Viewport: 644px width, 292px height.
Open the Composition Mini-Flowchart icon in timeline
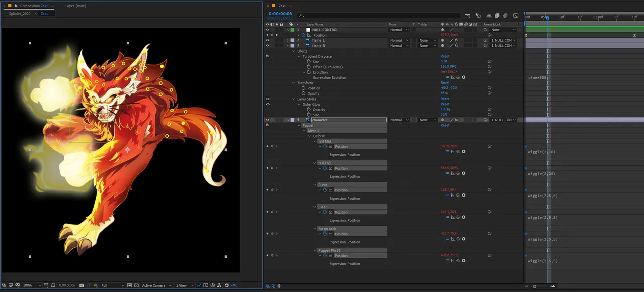click(x=468, y=16)
